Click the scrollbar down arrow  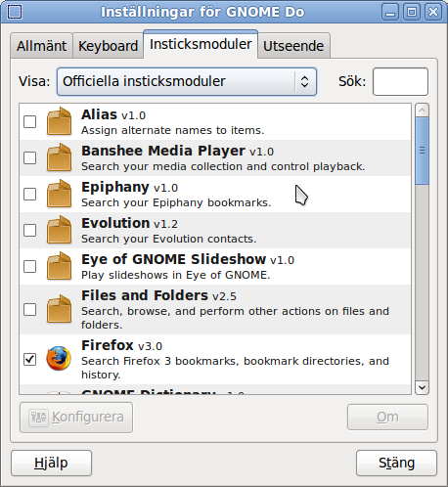tap(422, 387)
